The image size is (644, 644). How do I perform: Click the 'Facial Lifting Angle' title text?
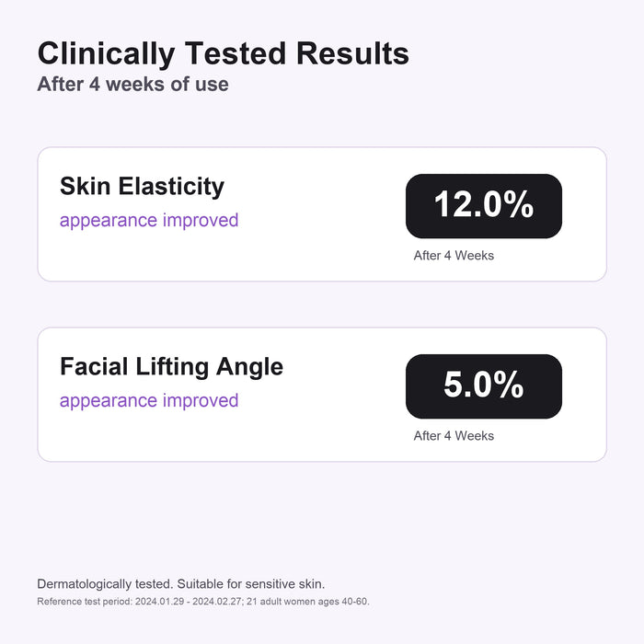click(x=171, y=367)
